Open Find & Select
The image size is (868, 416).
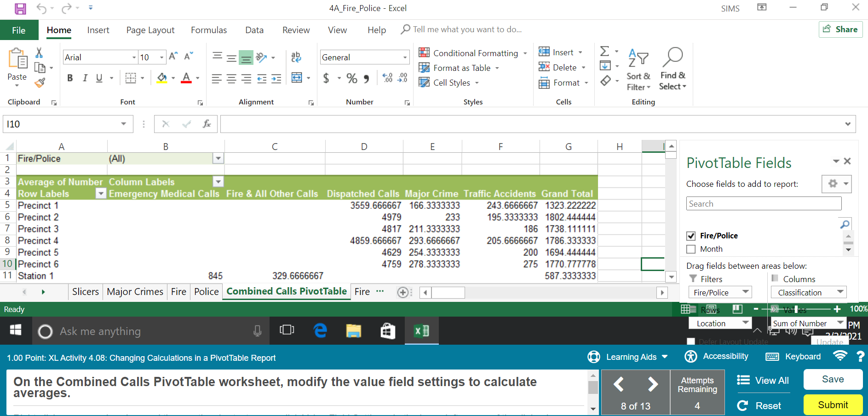pyautogui.click(x=672, y=68)
